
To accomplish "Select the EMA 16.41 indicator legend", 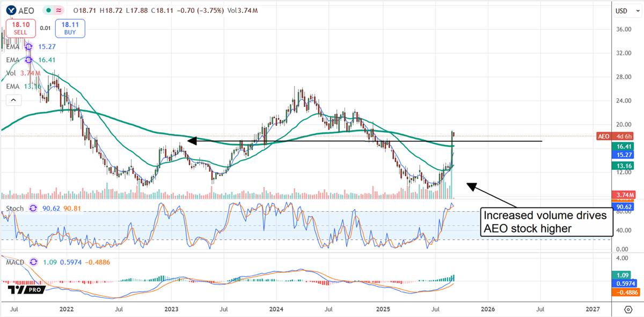I will [30, 60].
